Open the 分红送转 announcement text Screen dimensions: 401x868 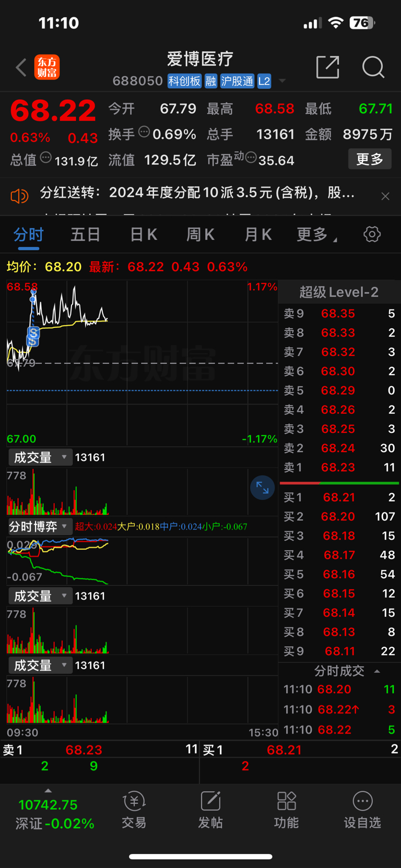pyautogui.click(x=197, y=193)
